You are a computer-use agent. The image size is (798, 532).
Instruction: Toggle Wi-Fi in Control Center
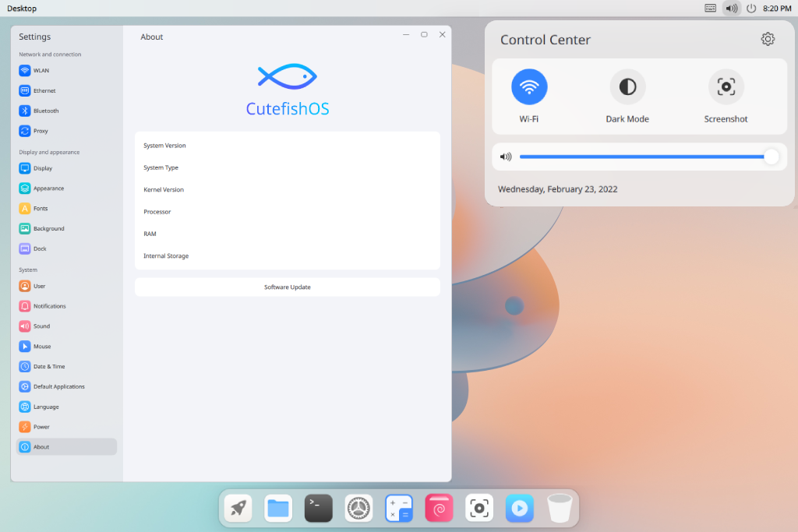click(x=529, y=86)
